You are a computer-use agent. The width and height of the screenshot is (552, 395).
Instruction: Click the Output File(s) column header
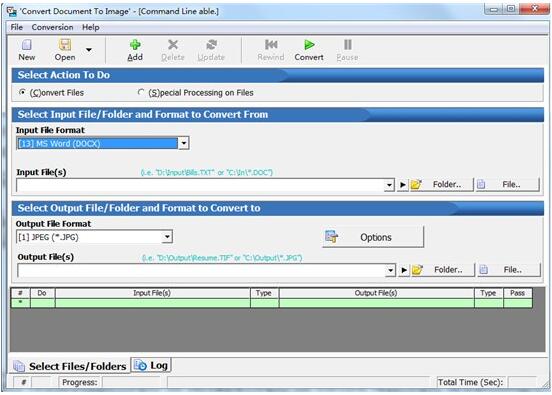pos(376,293)
